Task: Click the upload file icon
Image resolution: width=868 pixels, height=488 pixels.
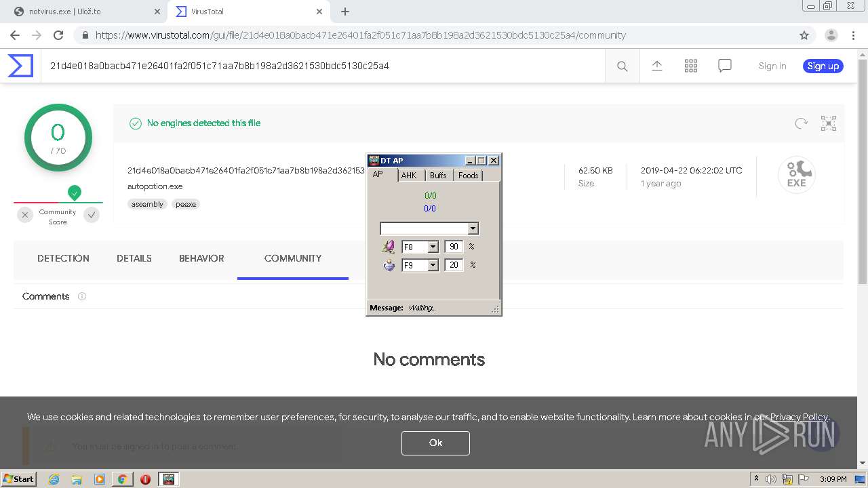Action: (657, 66)
